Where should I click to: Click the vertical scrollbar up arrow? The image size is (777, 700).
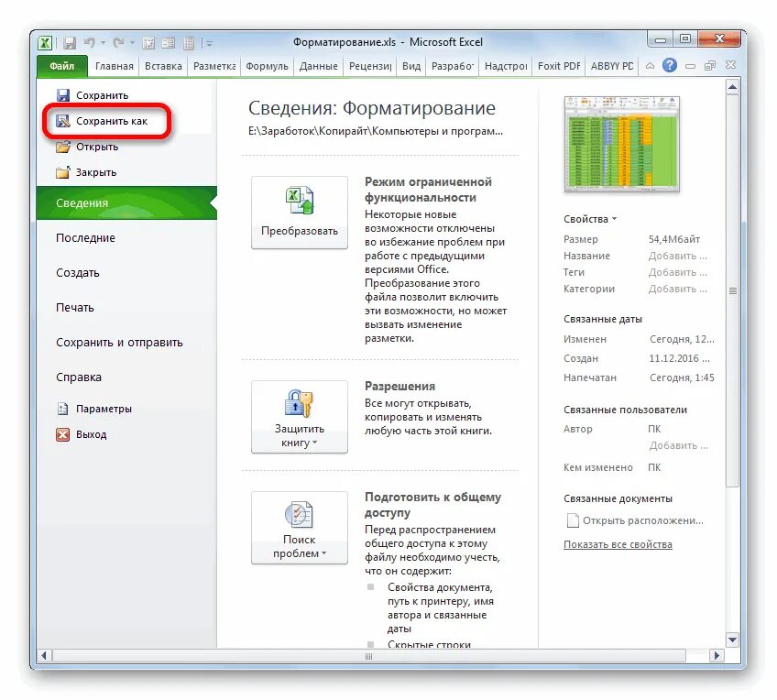click(x=732, y=88)
